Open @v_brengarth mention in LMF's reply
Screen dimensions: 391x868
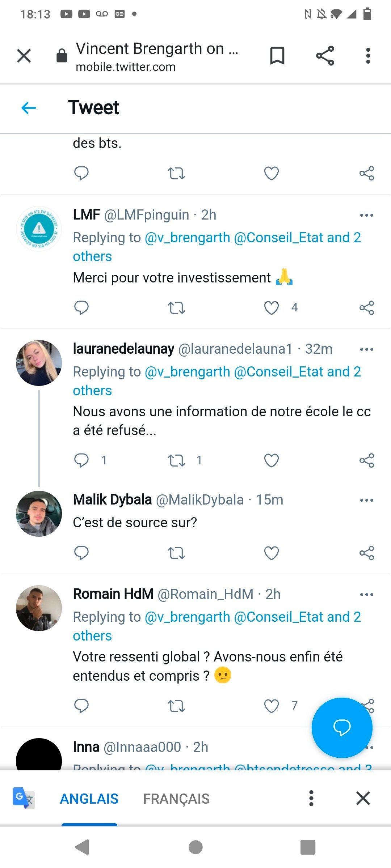coord(187,238)
